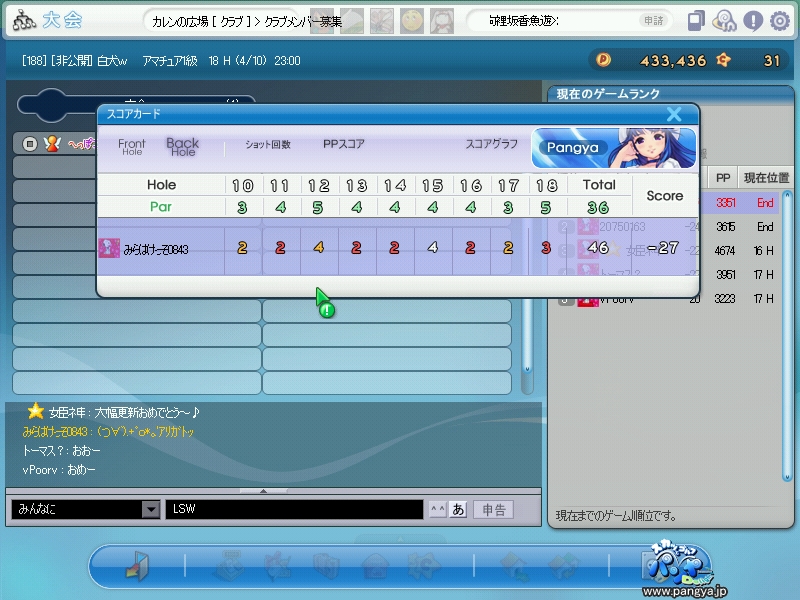
Task: Click the room title [188] [非公開] 白犬w
Action: pyautogui.click(x=74, y=61)
